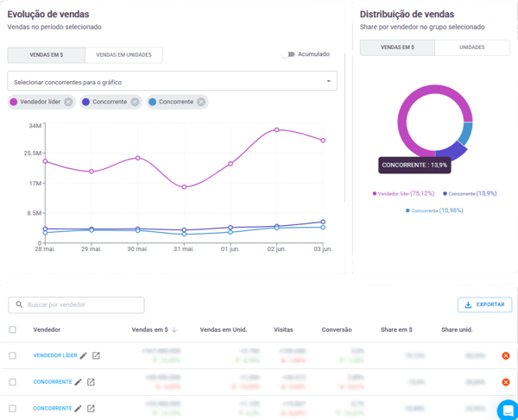Click the search magnifier icon
This screenshot has height=420, width=518.
(20, 304)
